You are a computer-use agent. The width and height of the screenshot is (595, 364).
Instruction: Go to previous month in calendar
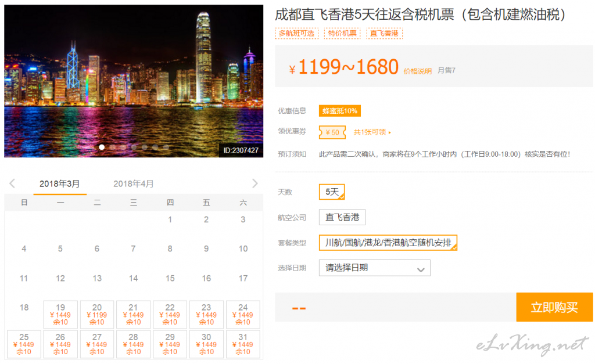coord(12,183)
